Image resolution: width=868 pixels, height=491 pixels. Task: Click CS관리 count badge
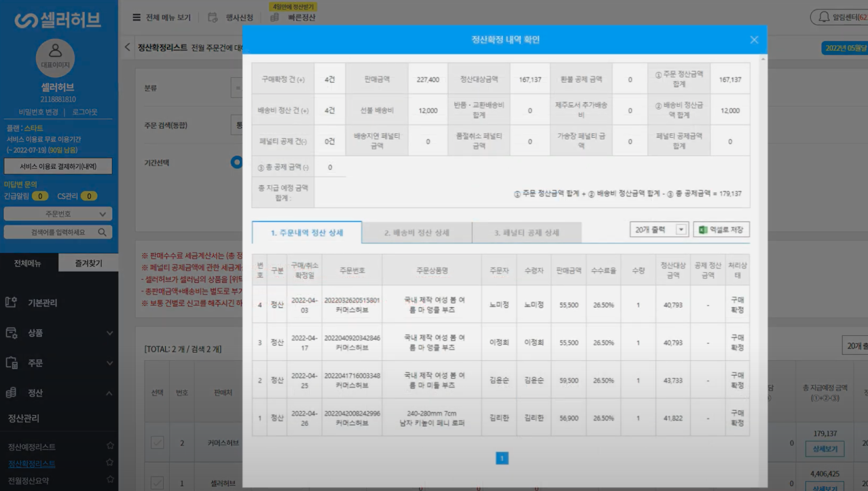[x=89, y=196]
